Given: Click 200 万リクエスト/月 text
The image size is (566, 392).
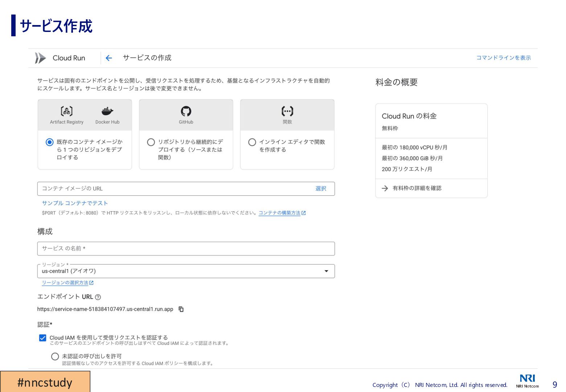Looking at the screenshot, I should tap(407, 170).
